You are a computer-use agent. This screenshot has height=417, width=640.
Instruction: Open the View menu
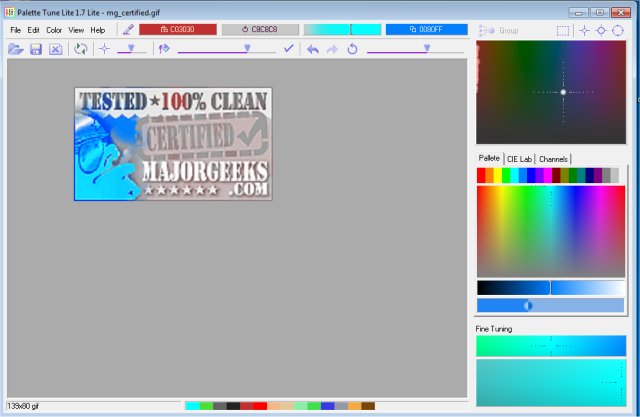click(x=76, y=30)
